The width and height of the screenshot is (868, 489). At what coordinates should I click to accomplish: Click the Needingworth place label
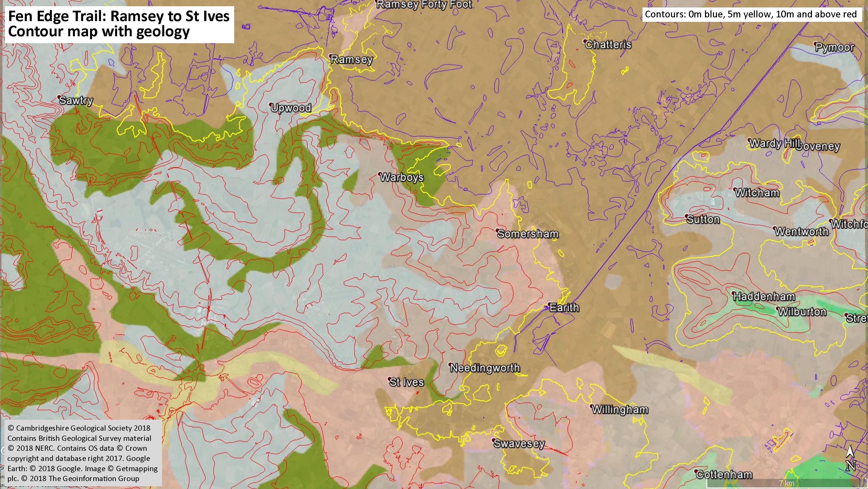(x=485, y=368)
